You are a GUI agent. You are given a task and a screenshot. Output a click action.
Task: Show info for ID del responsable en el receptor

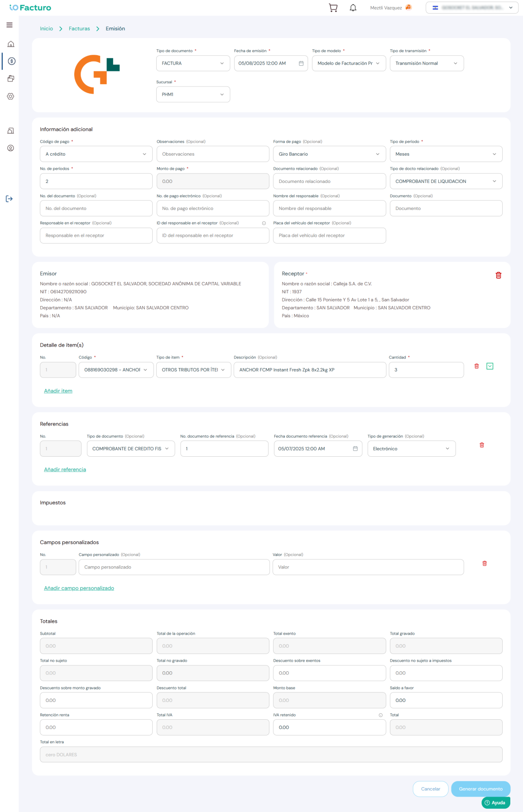pos(264,223)
